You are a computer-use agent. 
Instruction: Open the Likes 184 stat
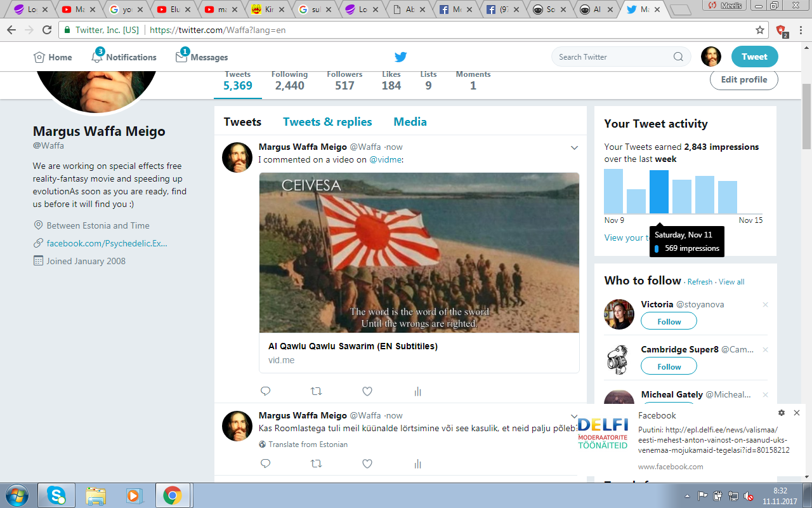[x=391, y=81]
